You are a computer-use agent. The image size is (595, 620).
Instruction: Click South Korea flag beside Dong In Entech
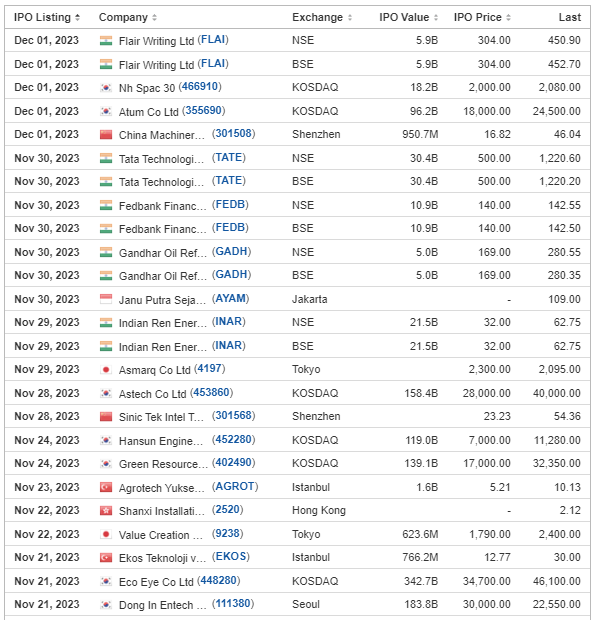tap(106, 605)
